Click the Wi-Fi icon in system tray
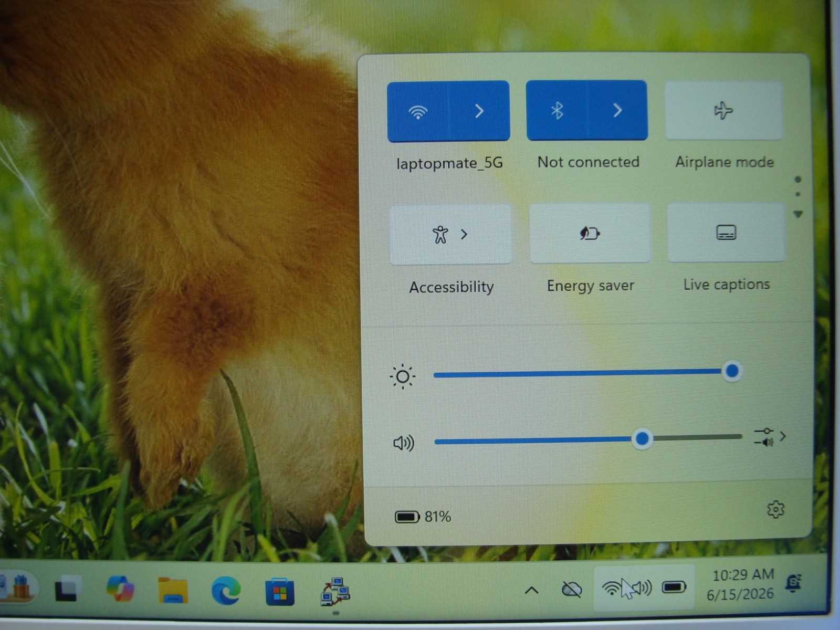The height and width of the screenshot is (630, 840). pyautogui.click(x=612, y=587)
